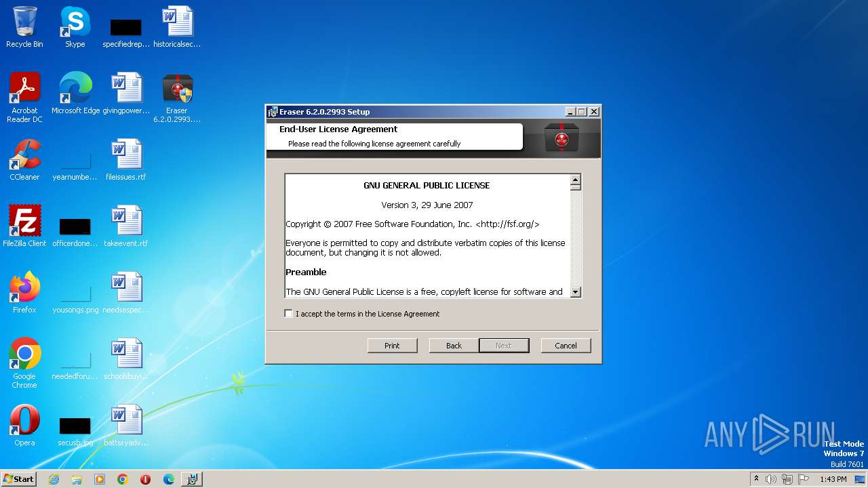The image size is (868, 488).
Task: Open the needsespec... document icon
Action: click(126, 293)
